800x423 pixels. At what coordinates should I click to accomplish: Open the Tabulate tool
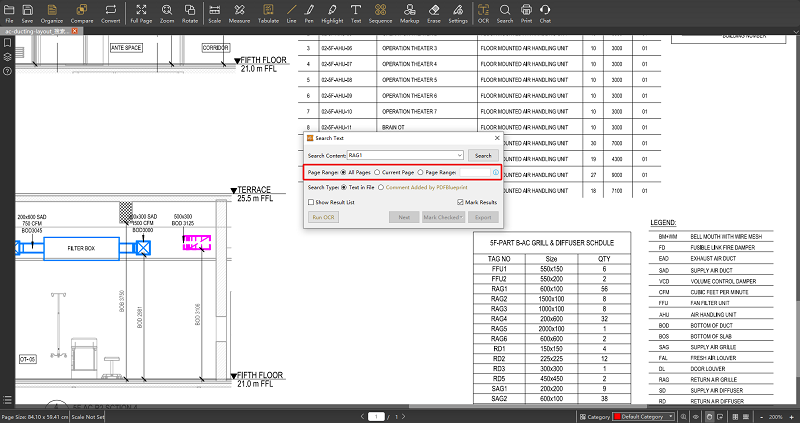268,13
